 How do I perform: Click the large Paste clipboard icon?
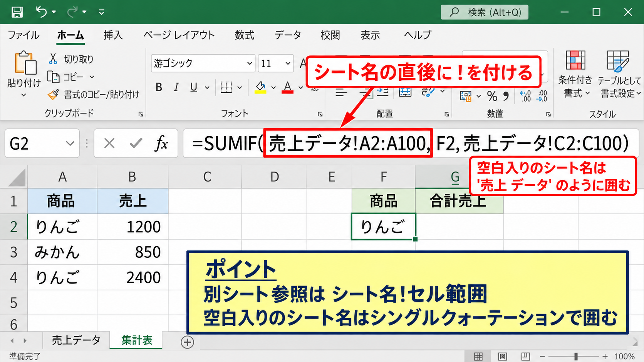(x=25, y=63)
